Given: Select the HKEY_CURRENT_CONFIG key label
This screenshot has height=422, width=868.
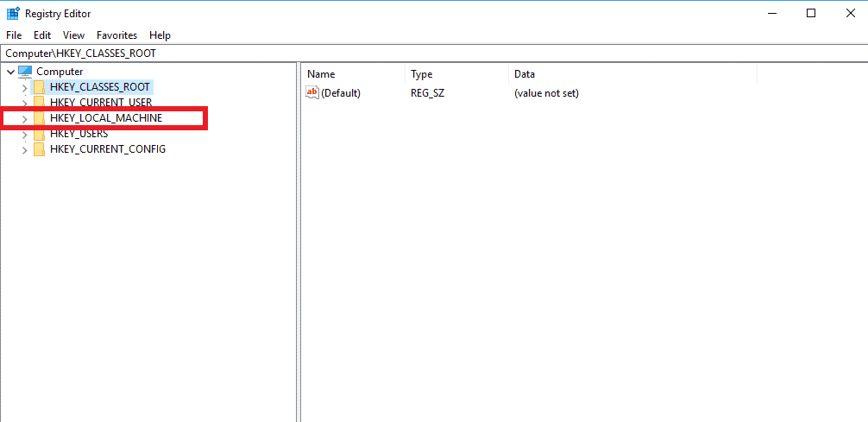Looking at the screenshot, I should (107, 149).
